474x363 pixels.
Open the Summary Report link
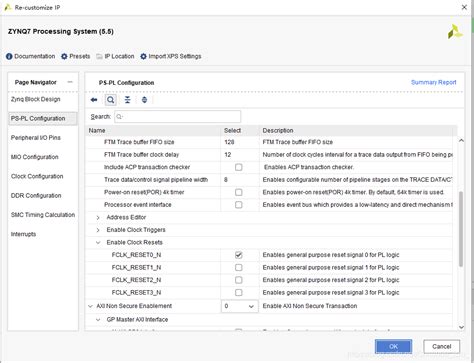coord(433,82)
